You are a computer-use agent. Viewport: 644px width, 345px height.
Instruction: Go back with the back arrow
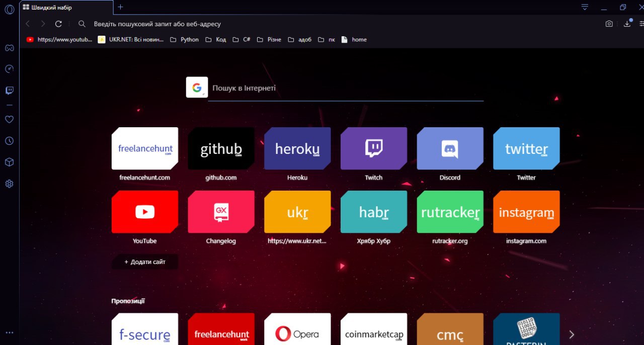point(28,24)
